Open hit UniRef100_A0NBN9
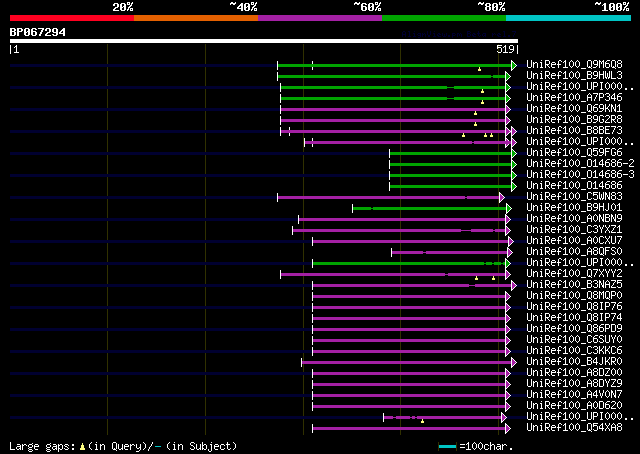 pos(574,219)
